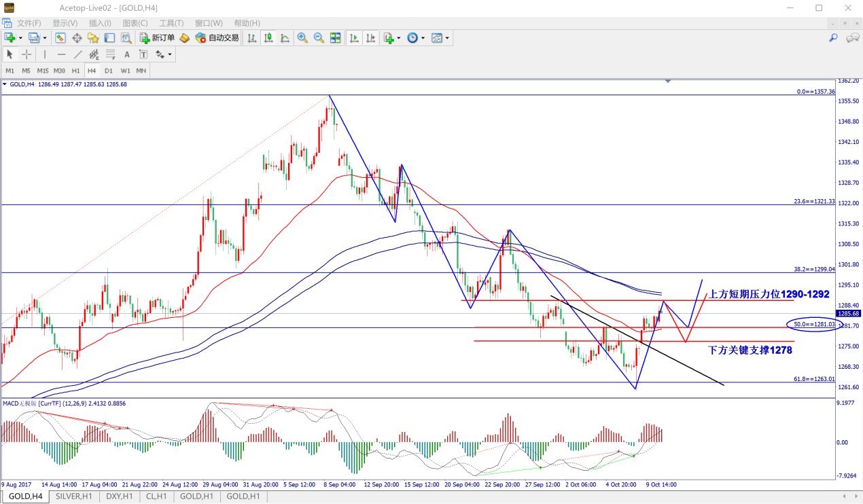Expand the periodicity clock dropdown
Image resolution: width=863 pixels, height=504 pixels.
click(x=423, y=38)
